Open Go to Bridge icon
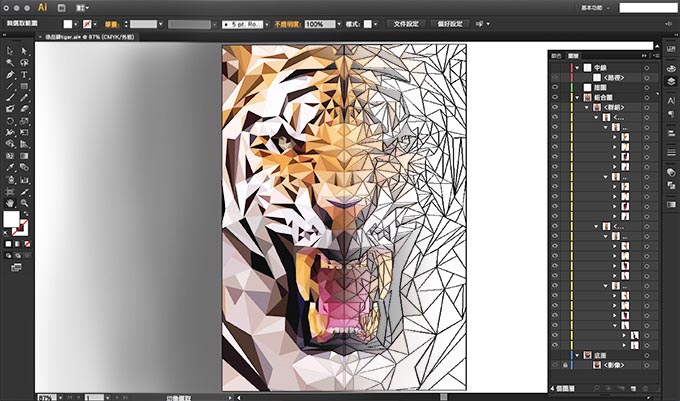Screen dimensions: 680x401 (x=62, y=8)
